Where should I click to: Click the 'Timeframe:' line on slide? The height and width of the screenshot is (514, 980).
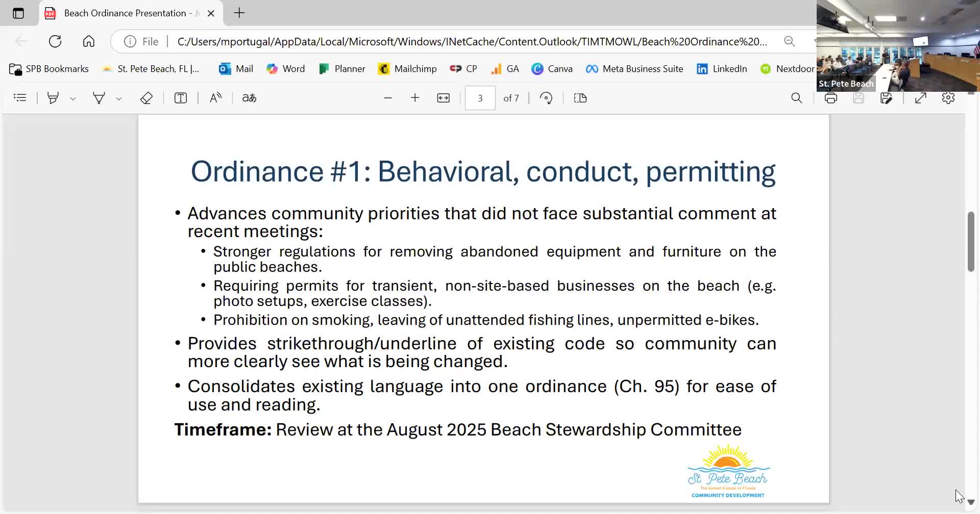point(458,429)
